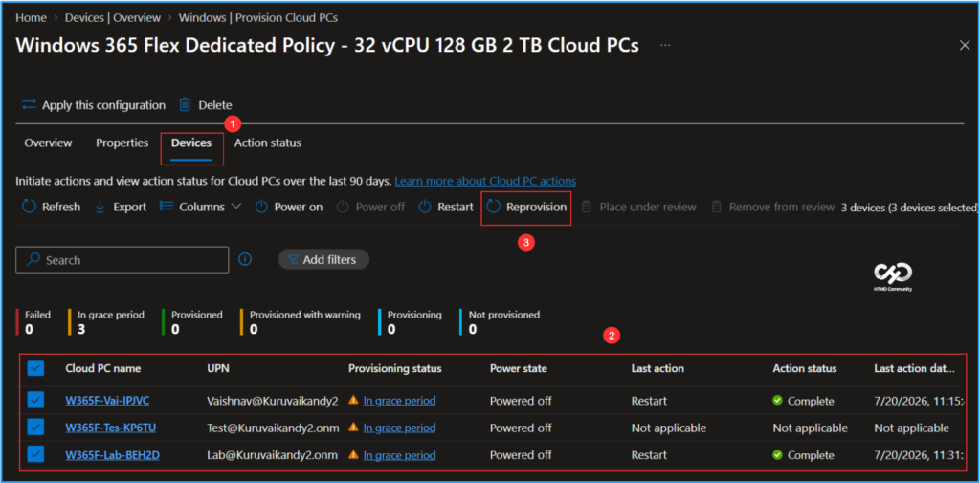Open the W365F-Lab-BEH2D Cloud PC link

[112, 455]
